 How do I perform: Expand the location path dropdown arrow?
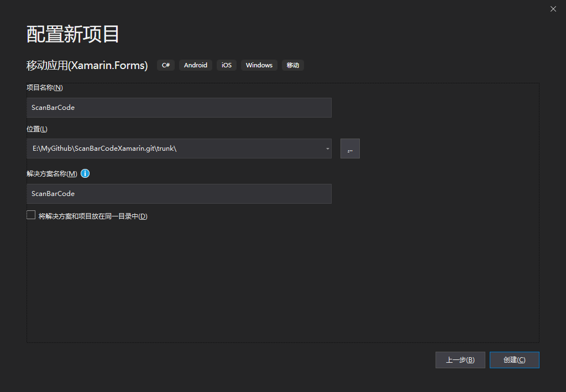[x=327, y=149]
